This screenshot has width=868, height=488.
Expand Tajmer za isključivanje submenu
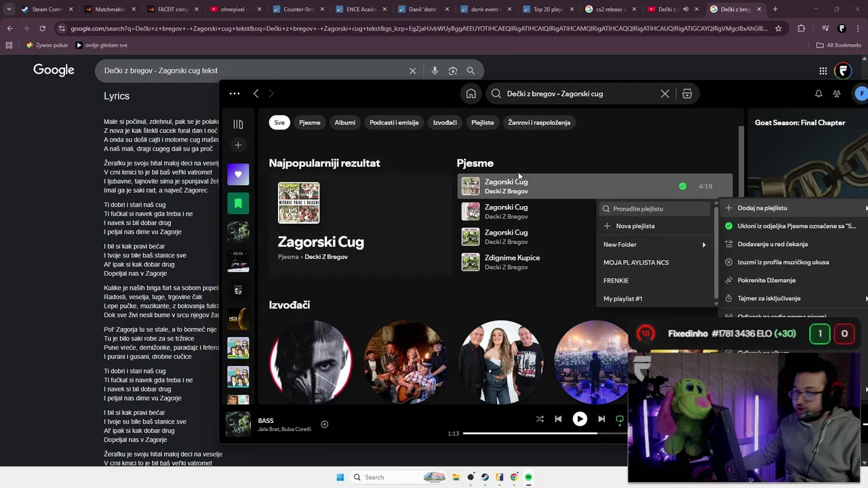click(795, 298)
